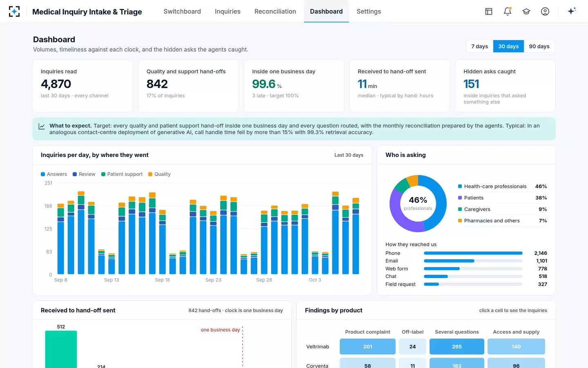Switch the time range to 90 days
Viewport: 588px width, 368px height.
click(539, 46)
